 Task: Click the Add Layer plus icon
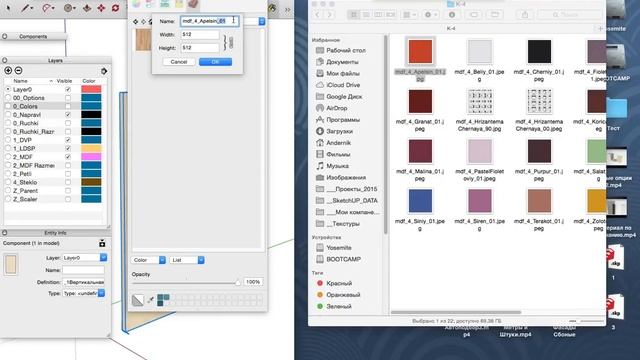click(x=8, y=71)
